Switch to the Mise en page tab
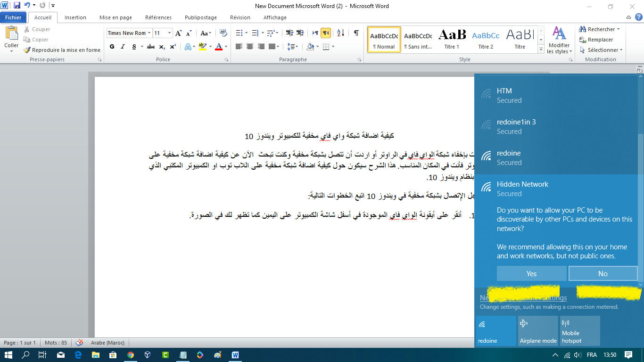Viewport: 644px width, 362px height. tap(116, 17)
